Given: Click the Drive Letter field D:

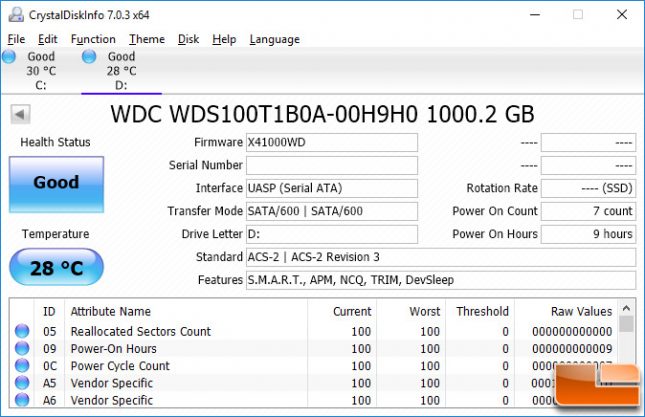Looking at the screenshot, I should coord(332,234).
